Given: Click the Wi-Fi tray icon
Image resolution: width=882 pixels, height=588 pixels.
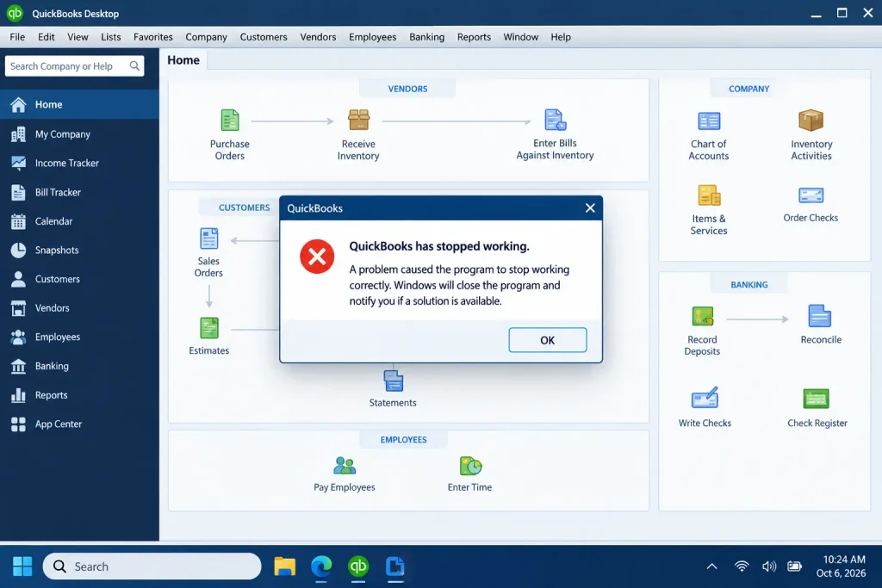Looking at the screenshot, I should click(742, 566).
